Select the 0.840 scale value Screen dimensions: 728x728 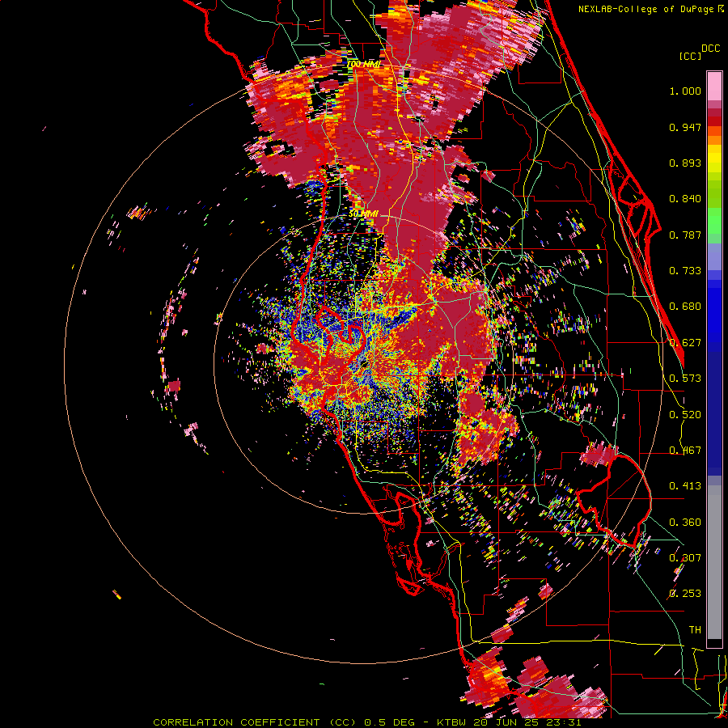685,199
